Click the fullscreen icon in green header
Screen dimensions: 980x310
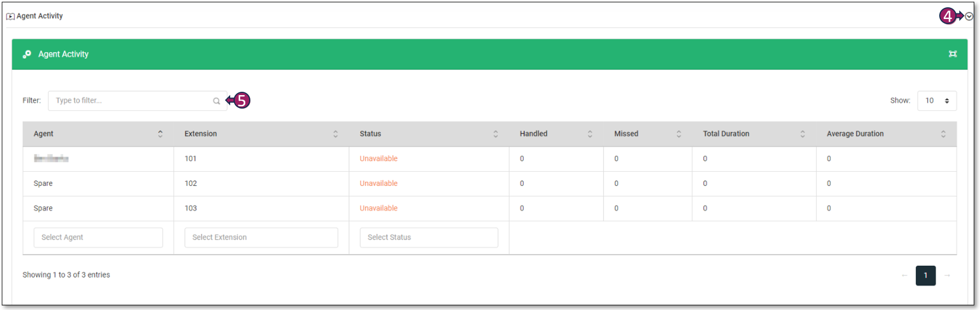(x=953, y=54)
